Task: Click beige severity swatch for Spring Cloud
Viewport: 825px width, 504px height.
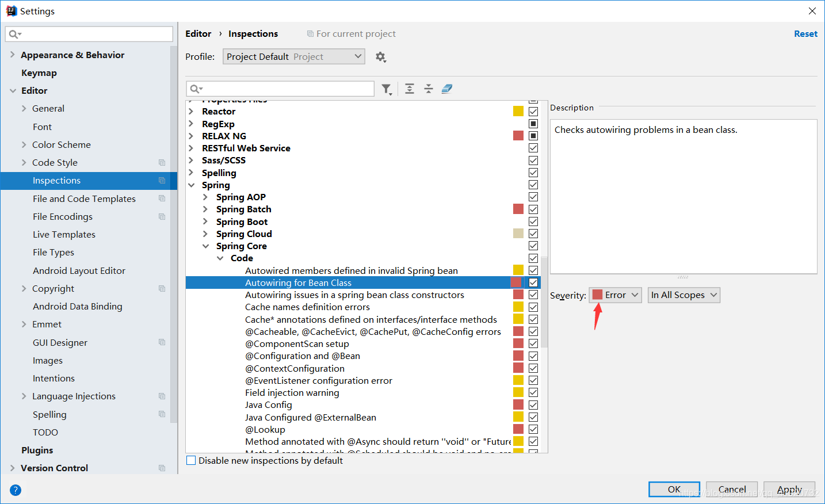Action: (x=518, y=234)
